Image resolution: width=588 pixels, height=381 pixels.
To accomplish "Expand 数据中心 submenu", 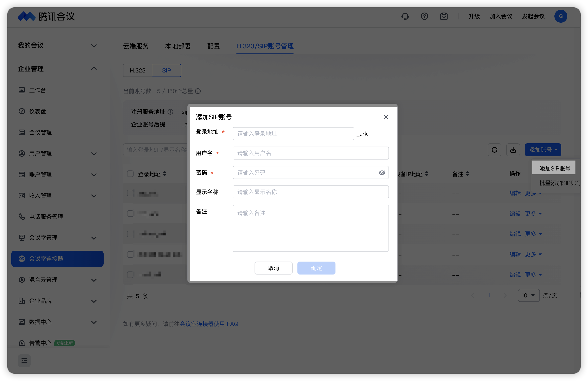I will 94,322.
